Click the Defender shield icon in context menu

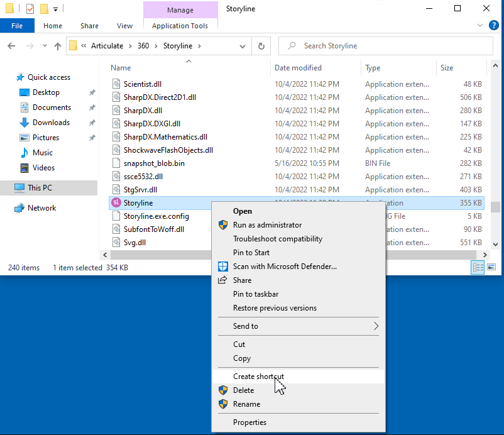click(x=222, y=266)
